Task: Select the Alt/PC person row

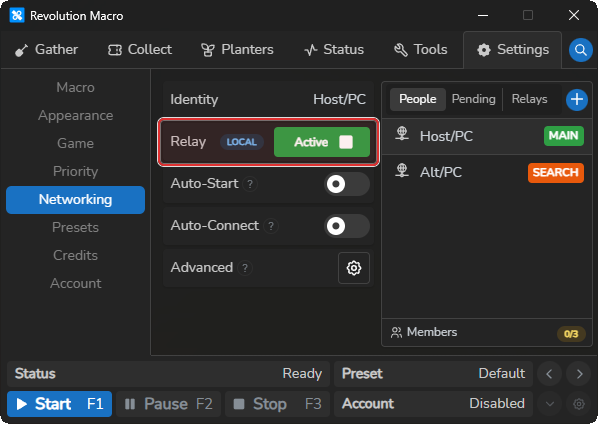Action: [x=487, y=172]
